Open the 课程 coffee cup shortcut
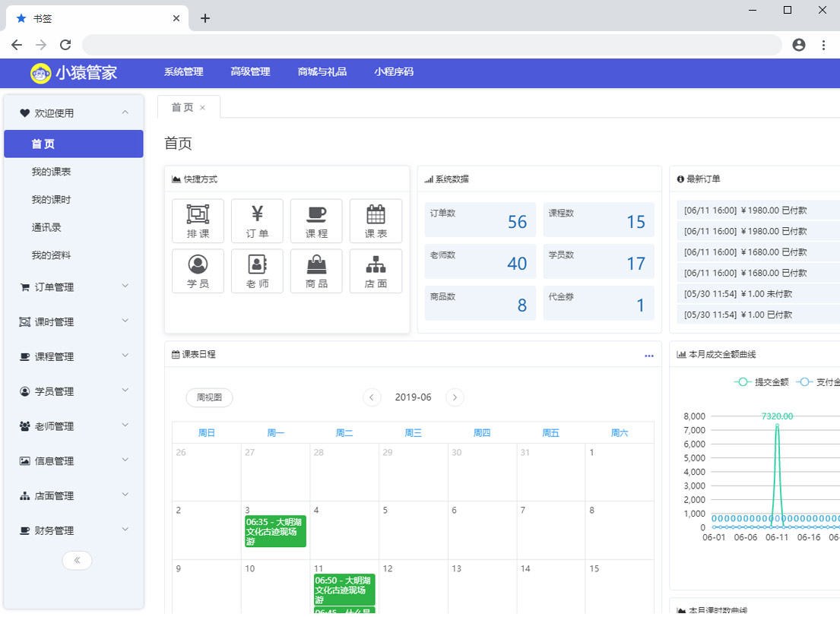The height and width of the screenshot is (617, 840). [316, 220]
